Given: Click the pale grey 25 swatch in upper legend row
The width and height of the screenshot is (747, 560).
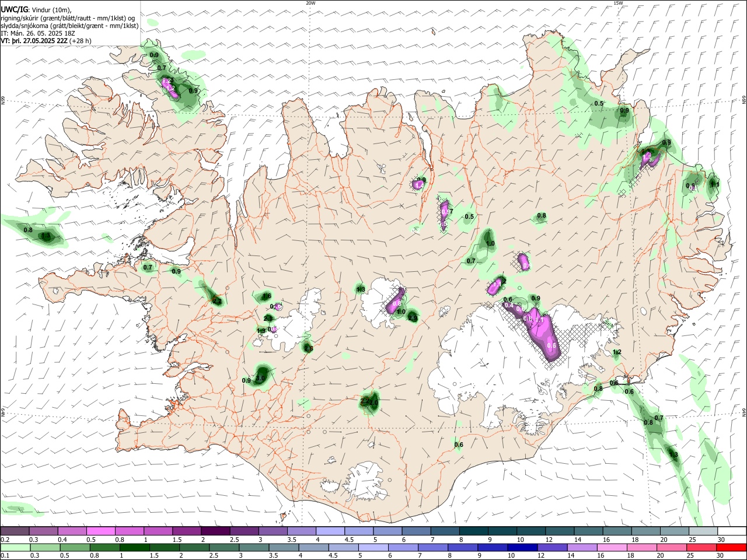Looking at the screenshot, I should click(703, 531).
